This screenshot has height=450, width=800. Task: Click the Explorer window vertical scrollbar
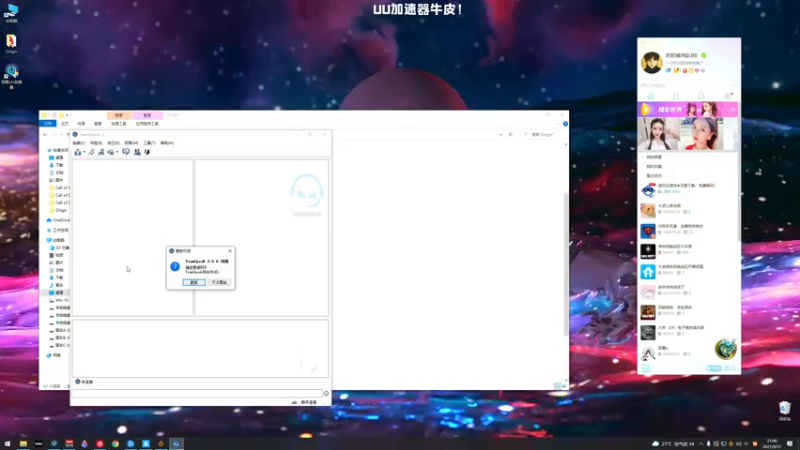(565, 263)
